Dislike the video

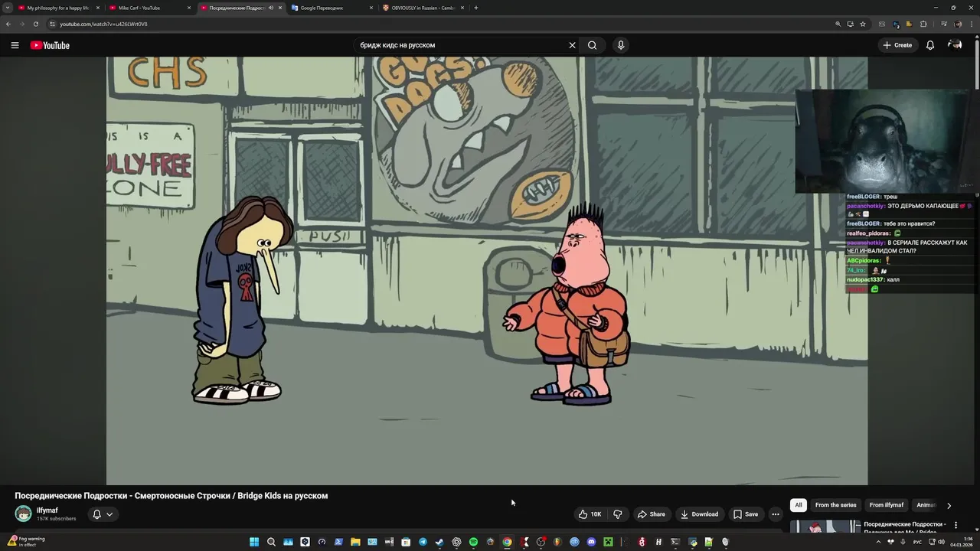(618, 514)
